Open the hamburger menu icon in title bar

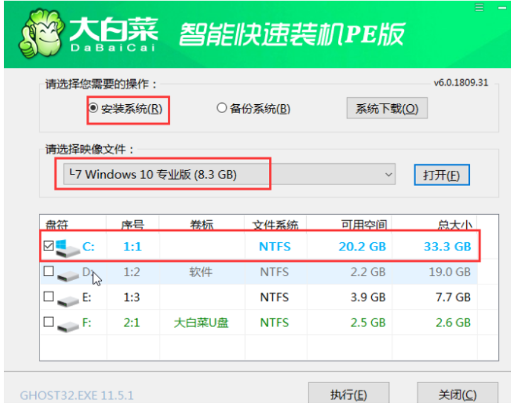479,7
